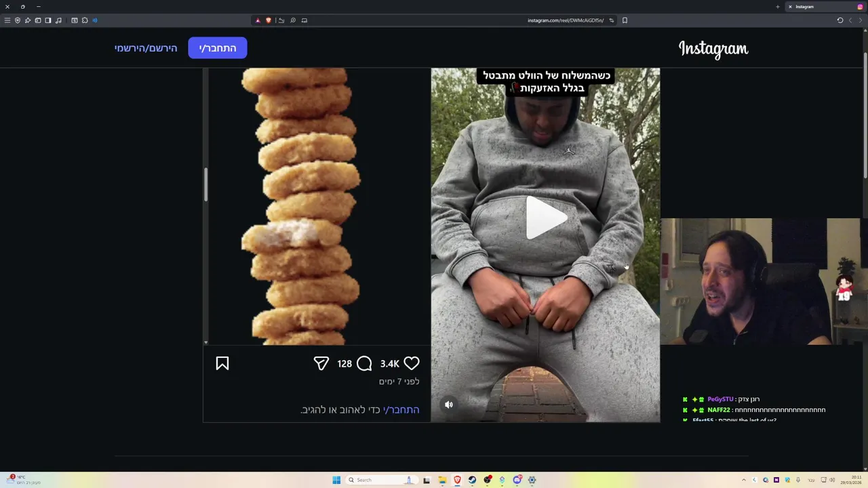Open the Windows Start menu
This screenshot has height=488, width=868.
[336, 480]
